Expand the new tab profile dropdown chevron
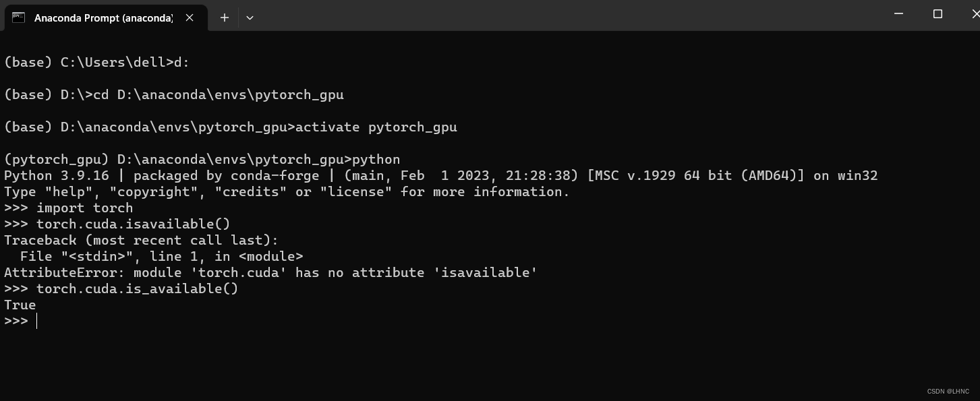Screen dimensions: 980x401 coord(250,18)
